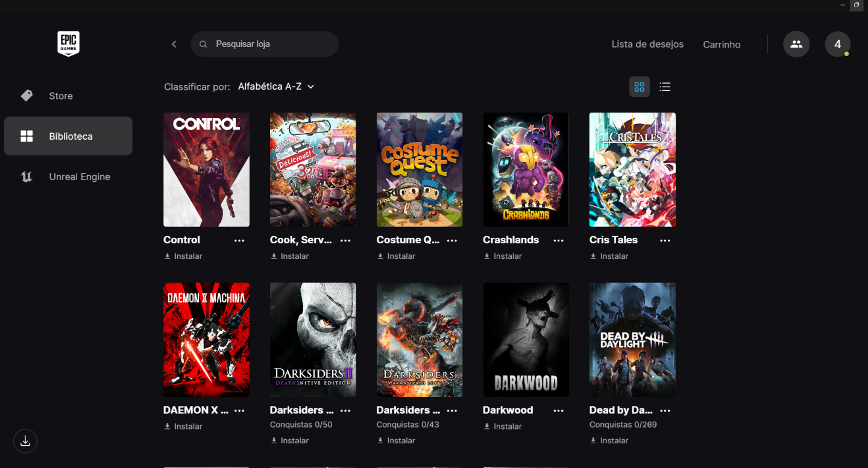
Task: Click the Control game title
Action: coord(181,240)
